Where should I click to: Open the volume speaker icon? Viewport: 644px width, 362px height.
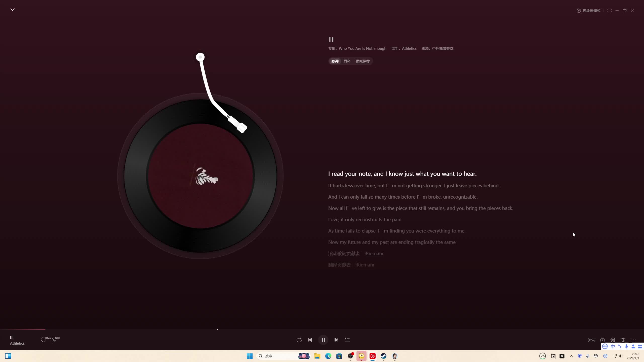623,340
